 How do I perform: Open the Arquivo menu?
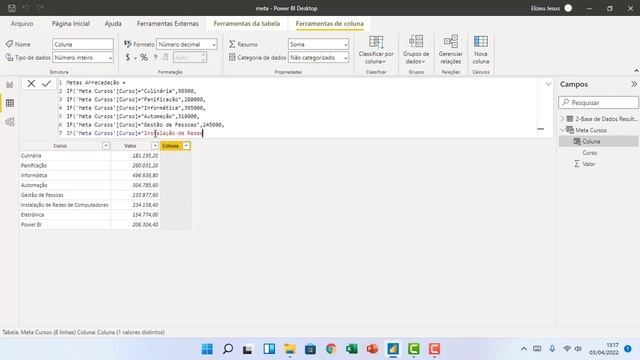(x=22, y=24)
